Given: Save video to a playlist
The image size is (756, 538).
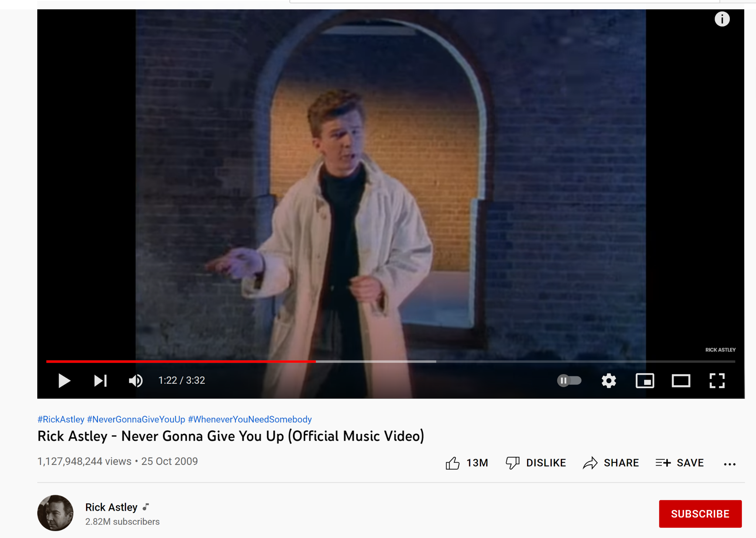Looking at the screenshot, I should tap(680, 463).
